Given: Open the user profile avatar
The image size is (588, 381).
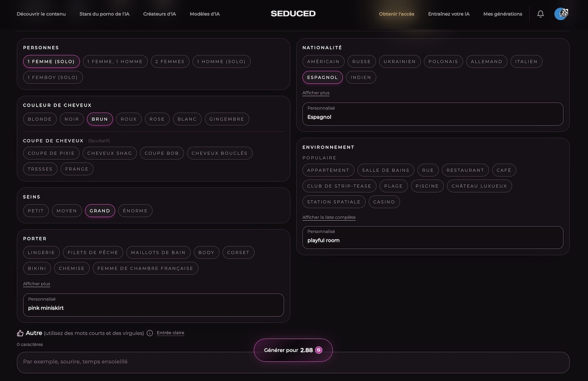Looking at the screenshot, I should click(561, 14).
